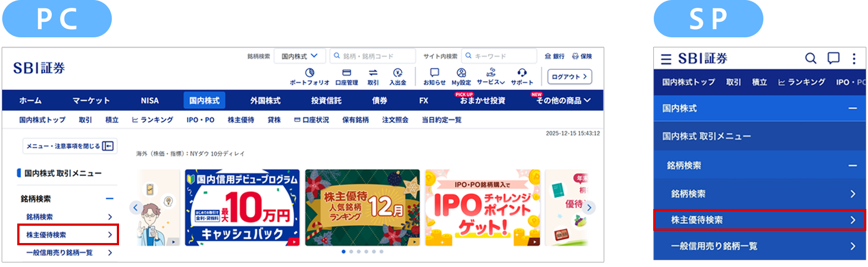Tap the hamburger menu in SP view

point(666,59)
